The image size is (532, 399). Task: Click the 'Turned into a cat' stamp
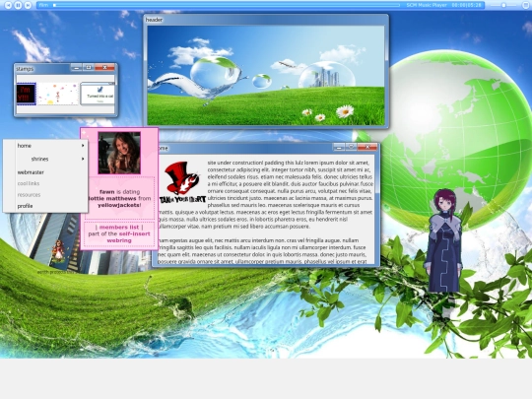tap(98, 94)
